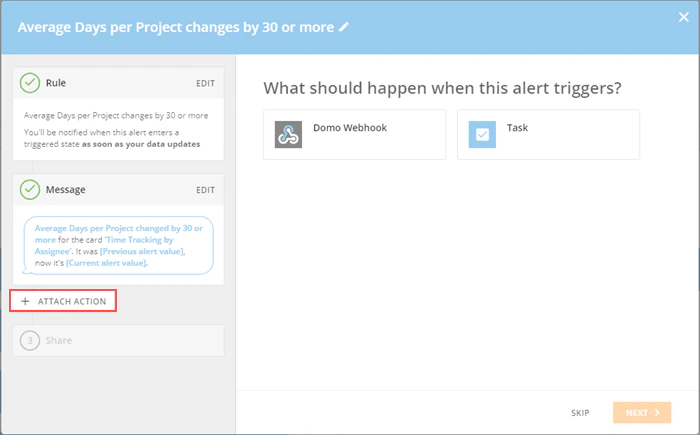
Task: Edit the Message section
Action: coord(205,190)
